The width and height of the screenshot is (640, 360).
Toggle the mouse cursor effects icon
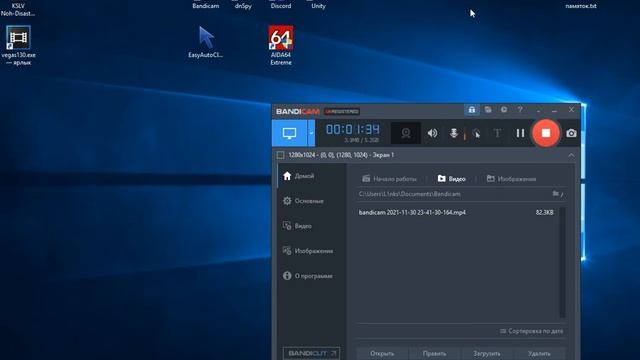[476, 133]
